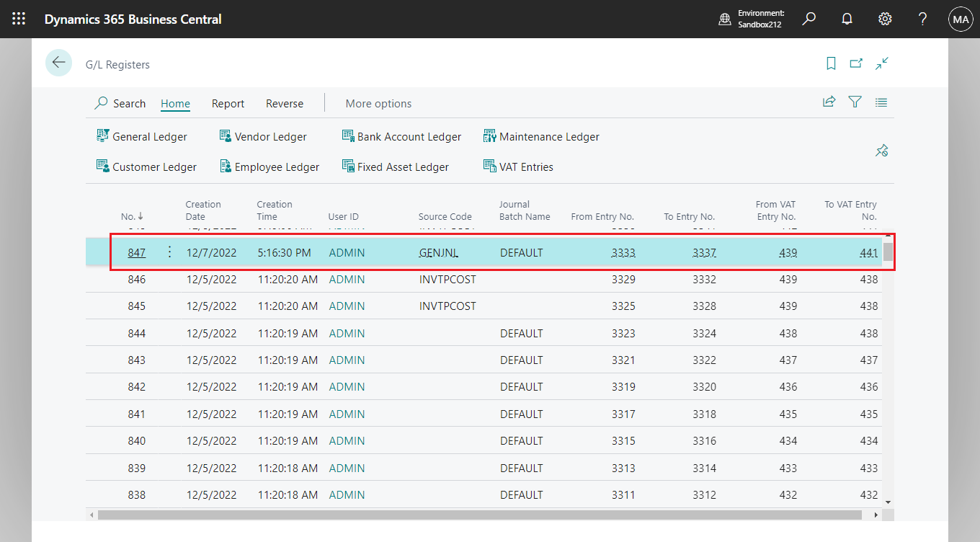
Task: Bookmark the G/L Registers page
Action: [831, 63]
